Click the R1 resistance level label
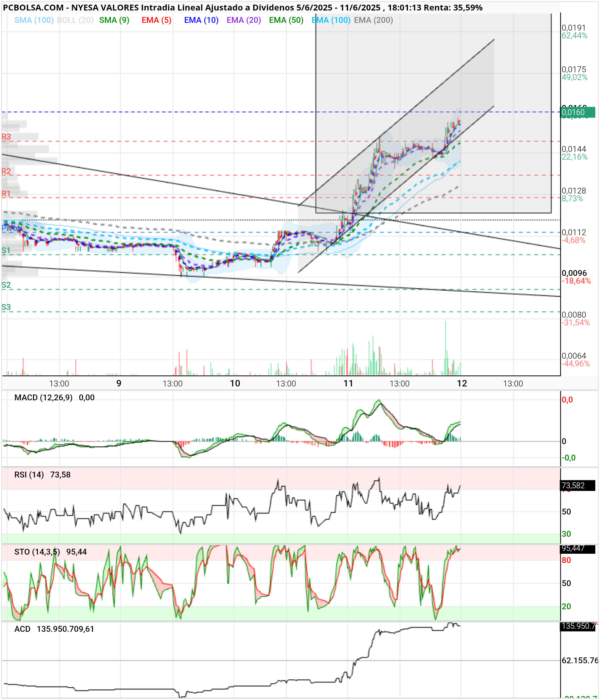600x700 pixels. pos(6,194)
